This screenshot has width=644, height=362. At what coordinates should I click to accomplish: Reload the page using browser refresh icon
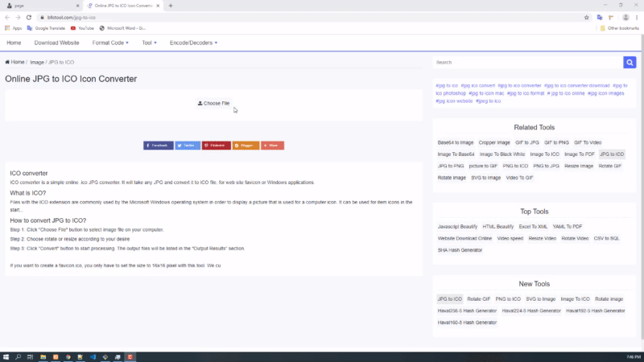pyautogui.click(x=30, y=17)
